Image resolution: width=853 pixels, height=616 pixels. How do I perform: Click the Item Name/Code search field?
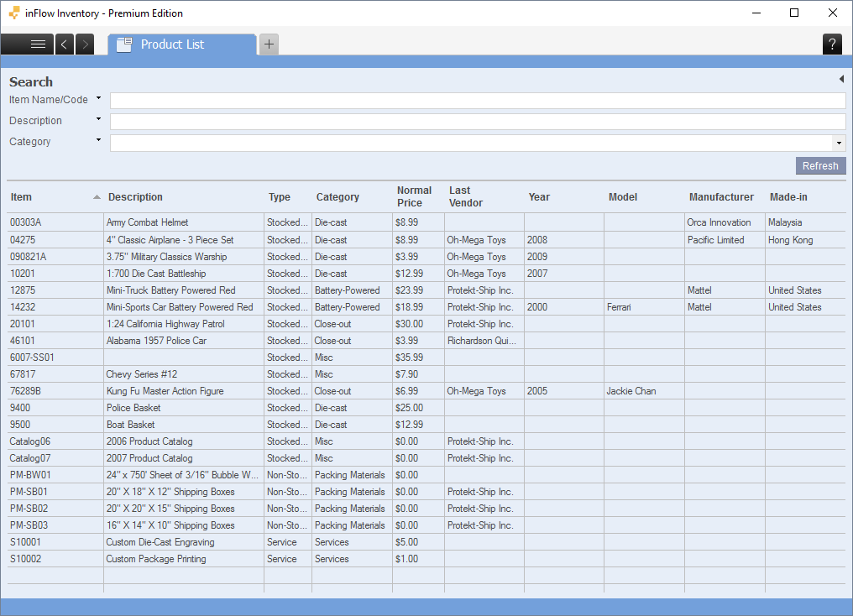coord(478,101)
